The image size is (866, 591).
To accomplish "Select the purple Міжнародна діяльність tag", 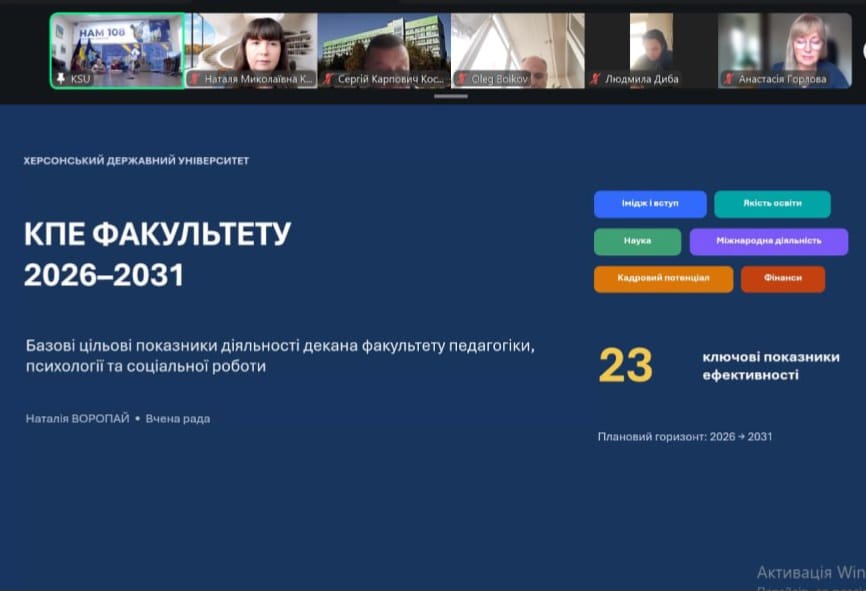I will tap(769, 241).
